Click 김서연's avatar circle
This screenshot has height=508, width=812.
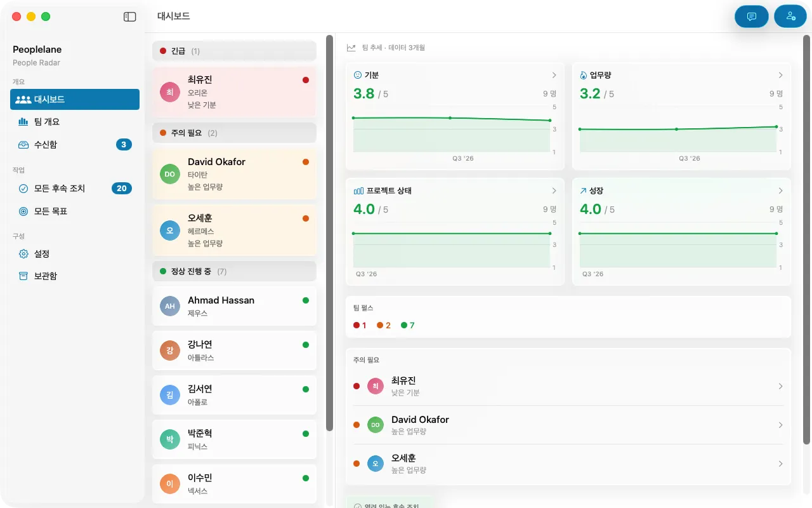(170, 395)
